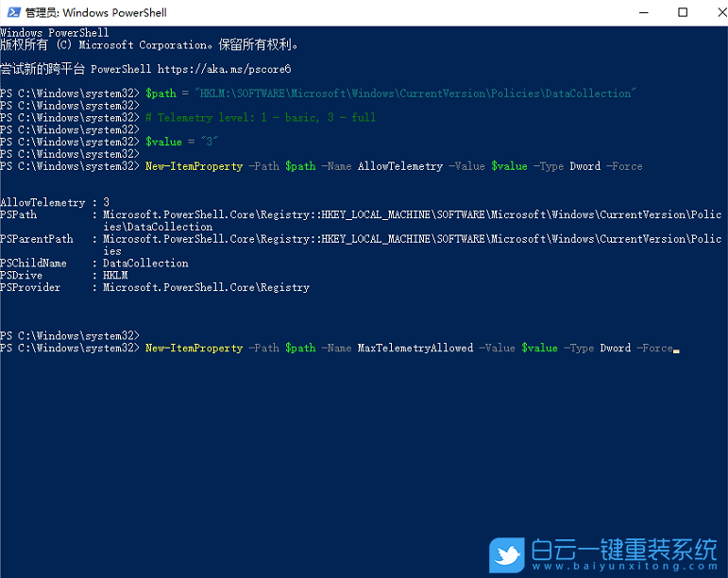Click the $path variable assignment line
Screen dimensions: 728x578
318,93
